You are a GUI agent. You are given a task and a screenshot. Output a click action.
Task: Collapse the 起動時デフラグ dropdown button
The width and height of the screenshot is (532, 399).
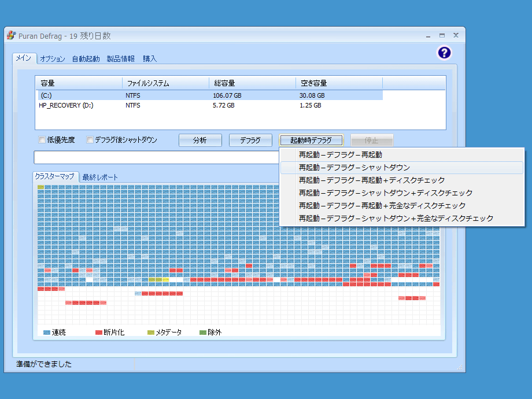tap(311, 140)
